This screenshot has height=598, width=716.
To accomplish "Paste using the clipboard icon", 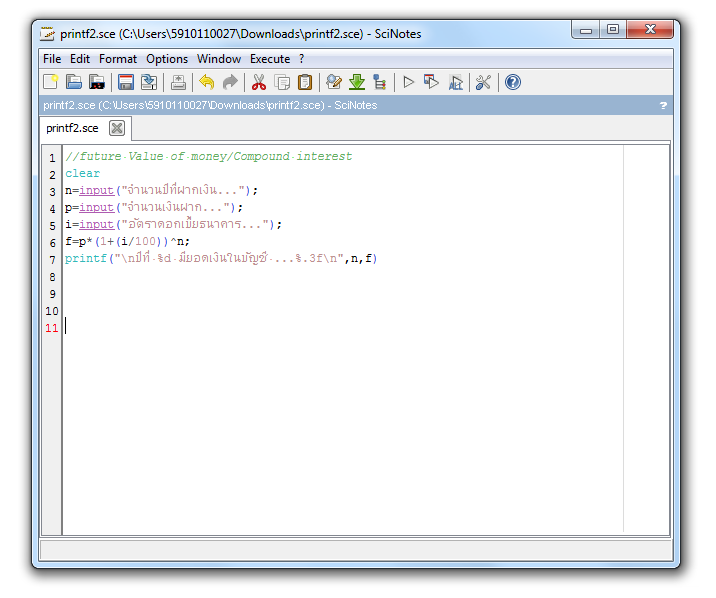I will pyautogui.click(x=305, y=82).
